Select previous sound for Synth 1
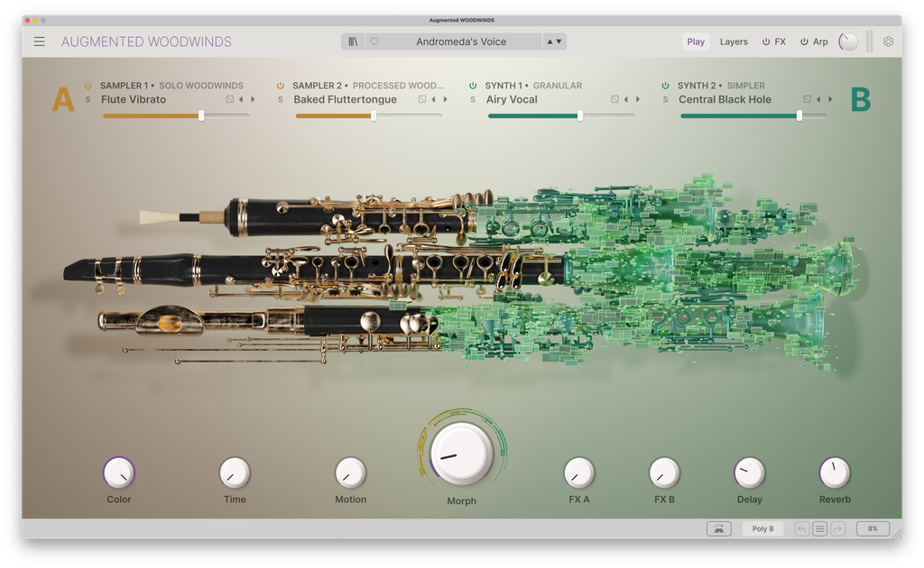Viewport: 924px width, 568px height. tap(626, 99)
